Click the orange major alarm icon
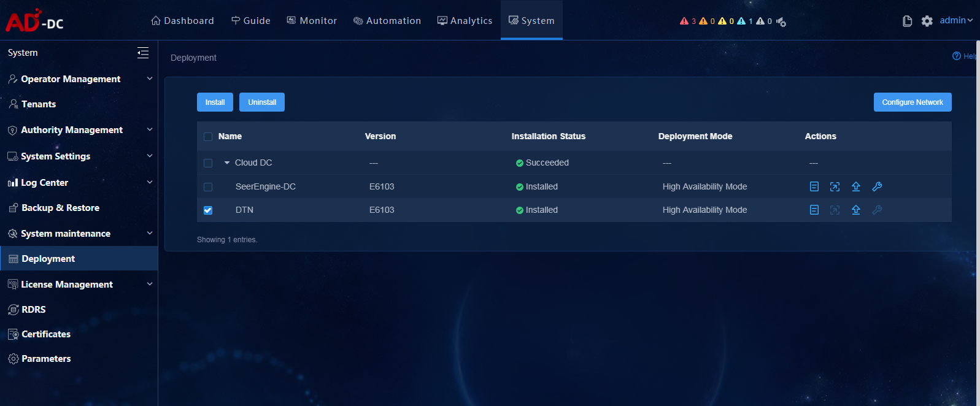 703,21
